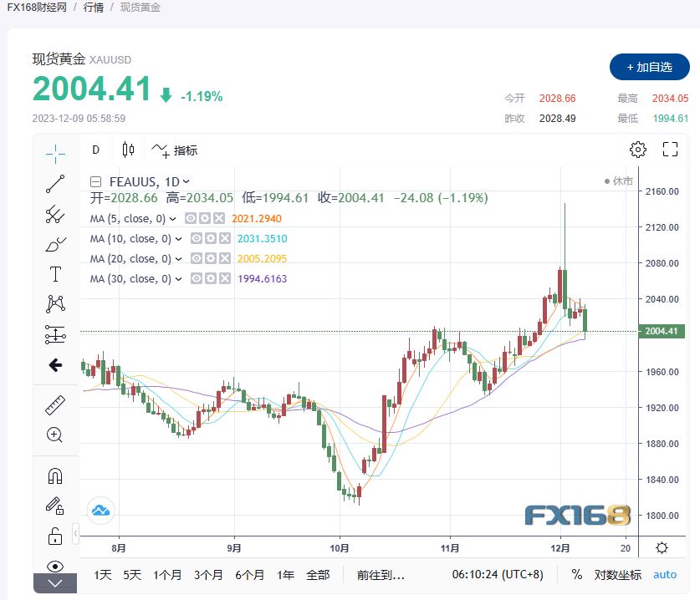
Task: Select the trend line drawing tool
Action: (x=55, y=184)
